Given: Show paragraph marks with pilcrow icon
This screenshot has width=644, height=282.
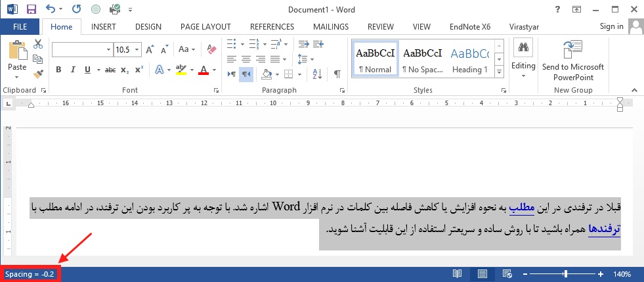Looking at the screenshot, I should pyautogui.click(x=337, y=73).
